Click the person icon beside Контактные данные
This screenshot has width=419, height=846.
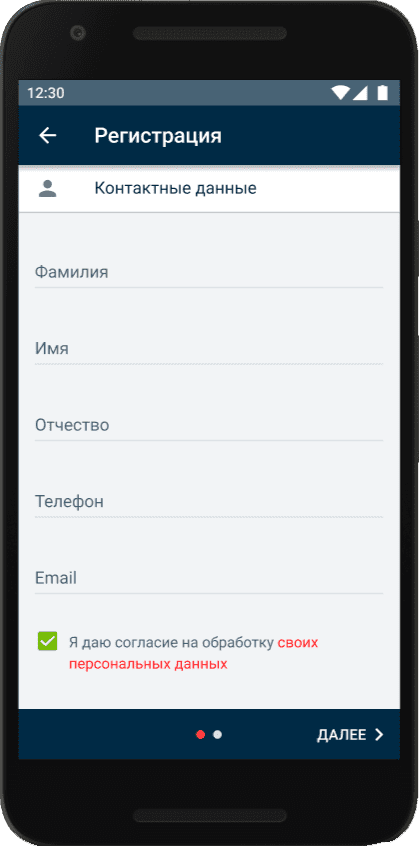47,188
